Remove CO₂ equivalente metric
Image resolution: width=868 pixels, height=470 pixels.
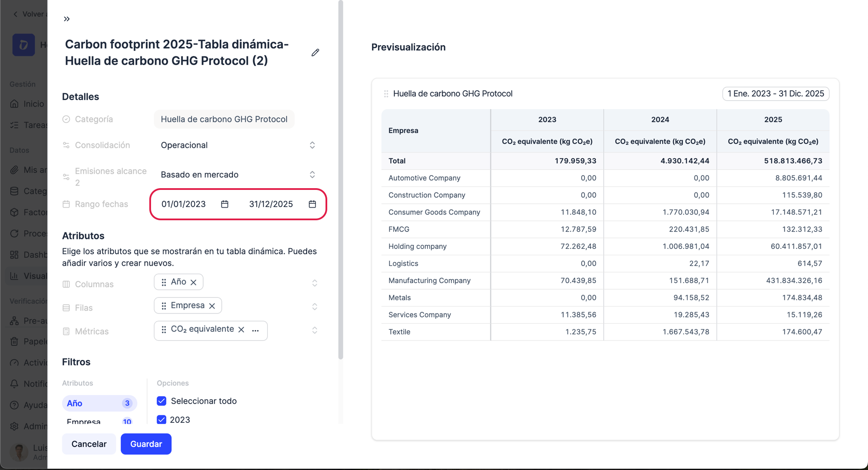241,330
